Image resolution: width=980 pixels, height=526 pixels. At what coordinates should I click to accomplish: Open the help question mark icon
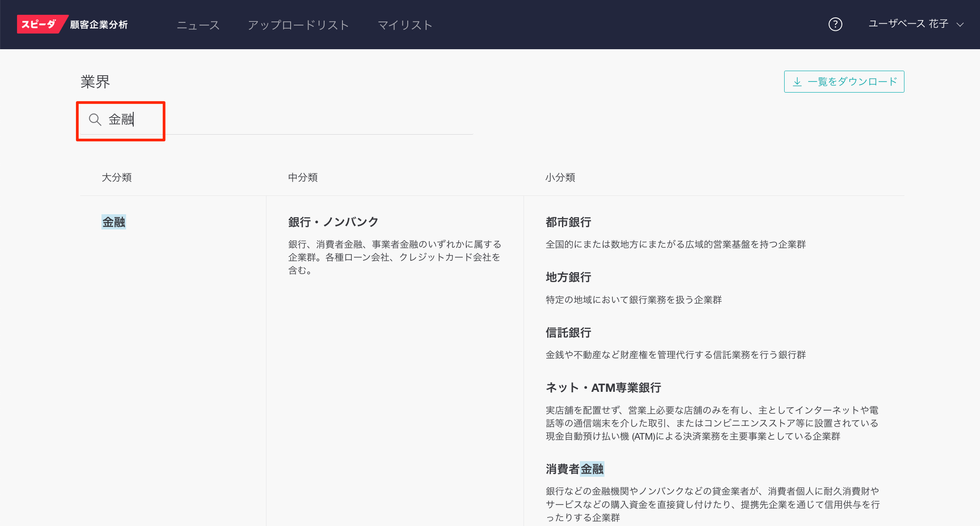(x=835, y=24)
